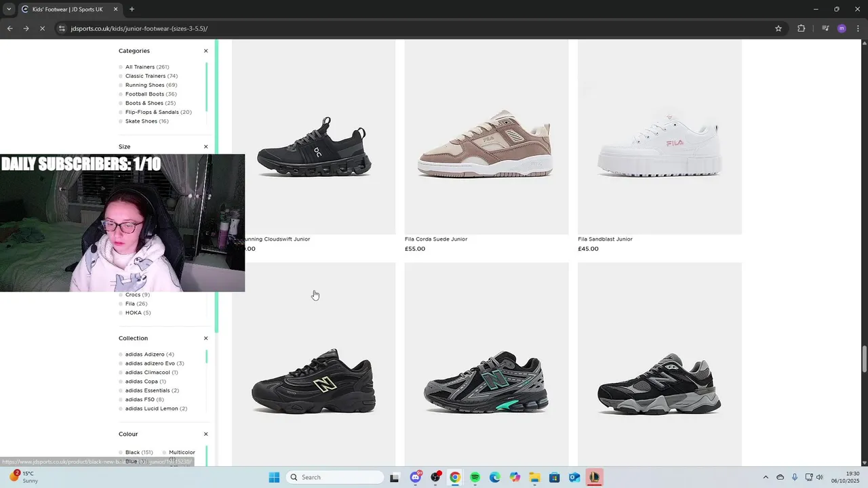Open the tab search dropdown

coord(8,9)
